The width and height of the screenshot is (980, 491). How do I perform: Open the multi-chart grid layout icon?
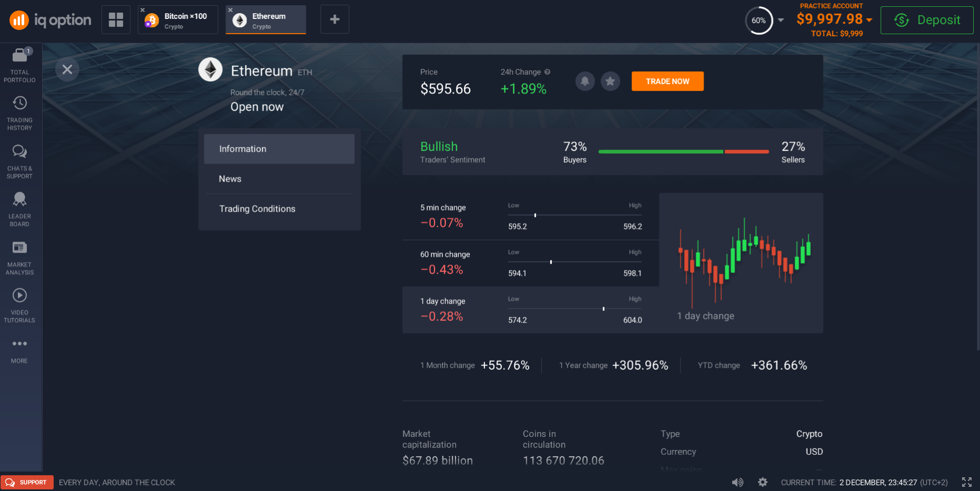tap(116, 19)
